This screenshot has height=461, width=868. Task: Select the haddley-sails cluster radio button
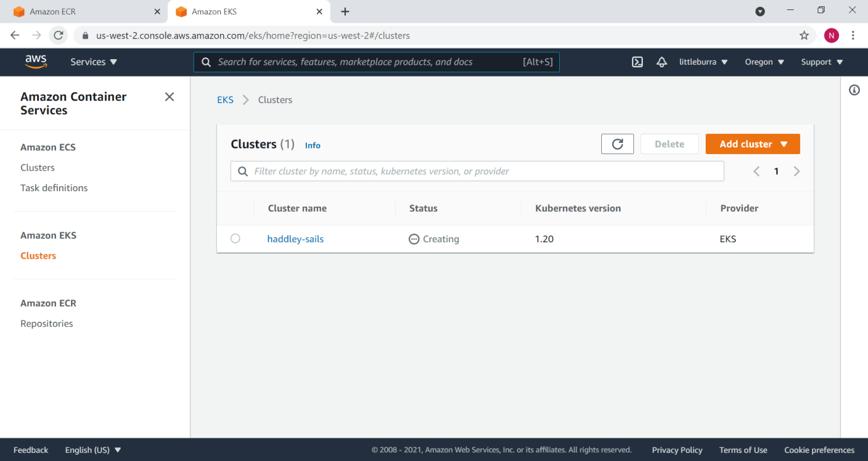(235, 238)
